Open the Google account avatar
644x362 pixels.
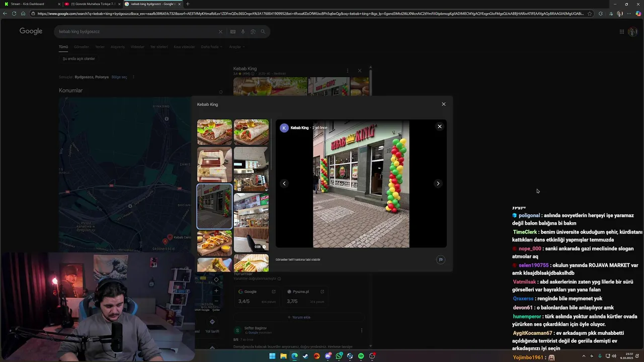point(633,32)
